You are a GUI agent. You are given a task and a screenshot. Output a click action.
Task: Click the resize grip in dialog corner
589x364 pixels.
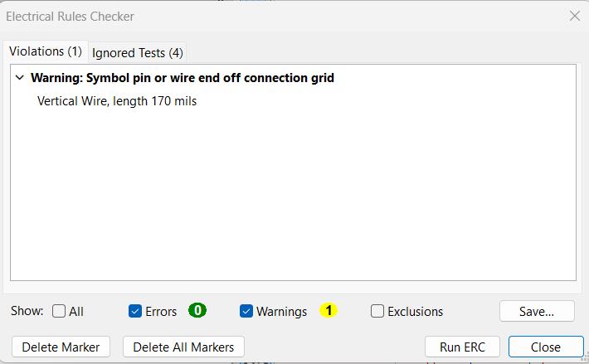coord(585,358)
